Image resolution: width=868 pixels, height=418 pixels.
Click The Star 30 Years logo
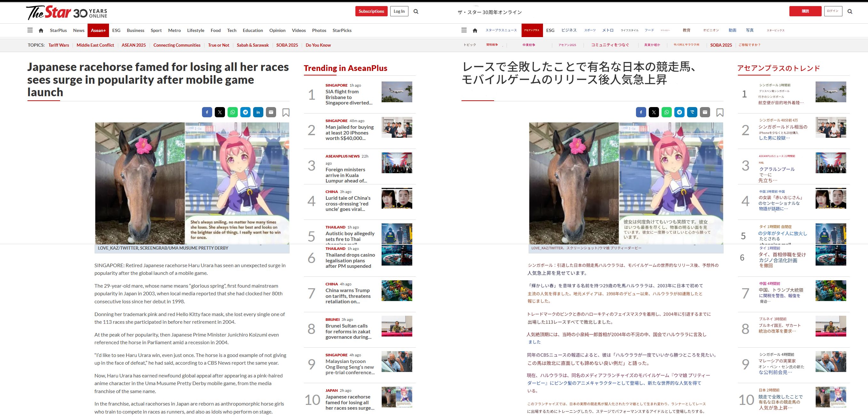pos(67,12)
